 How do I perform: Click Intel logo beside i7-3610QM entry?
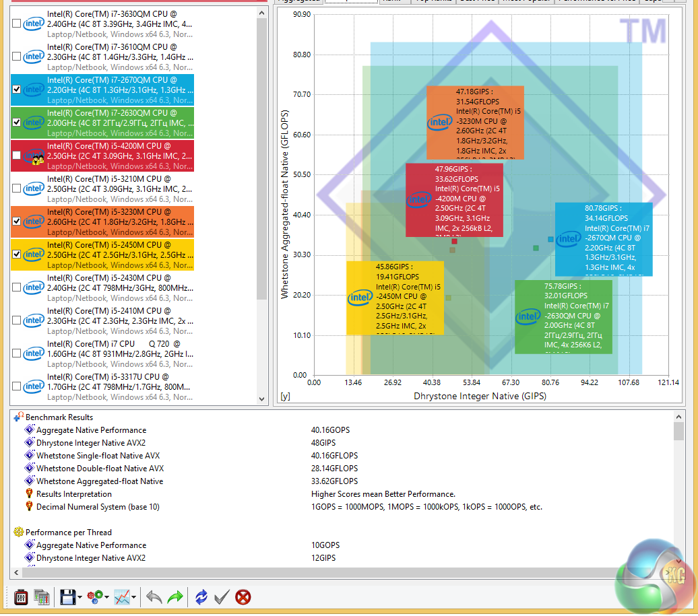[x=34, y=57]
